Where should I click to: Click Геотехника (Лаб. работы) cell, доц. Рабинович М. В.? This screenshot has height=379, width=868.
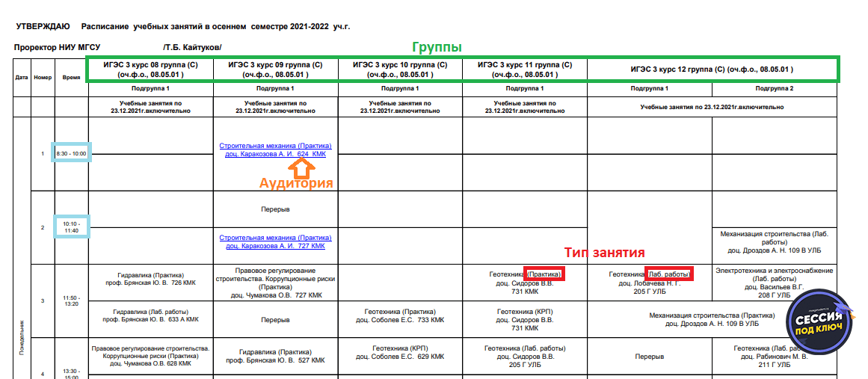tap(775, 357)
